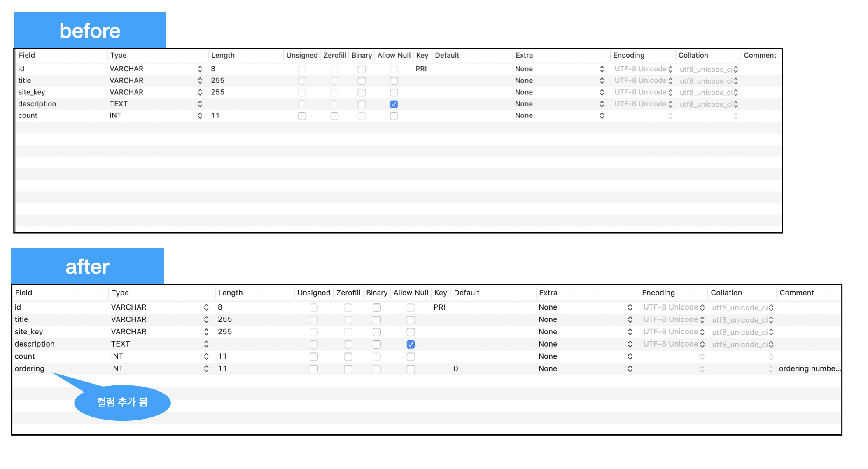Screen dimensions: 868x469
Task: Click Length 255 of title in before table
Action: tap(217, 81)
